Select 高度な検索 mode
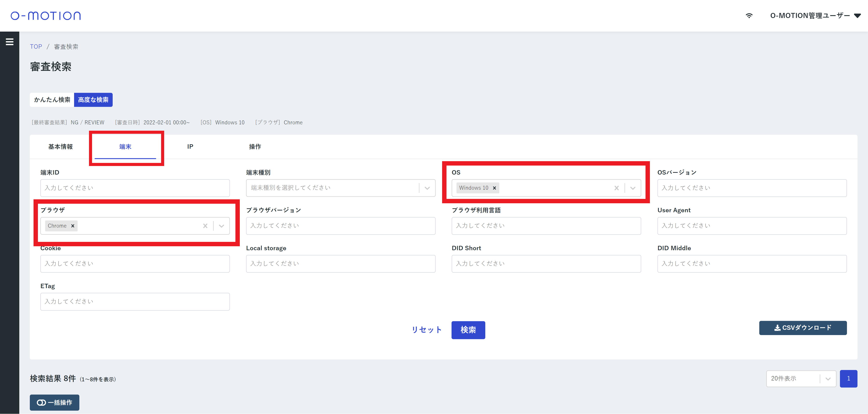868x414 pixels. (93, 100)
